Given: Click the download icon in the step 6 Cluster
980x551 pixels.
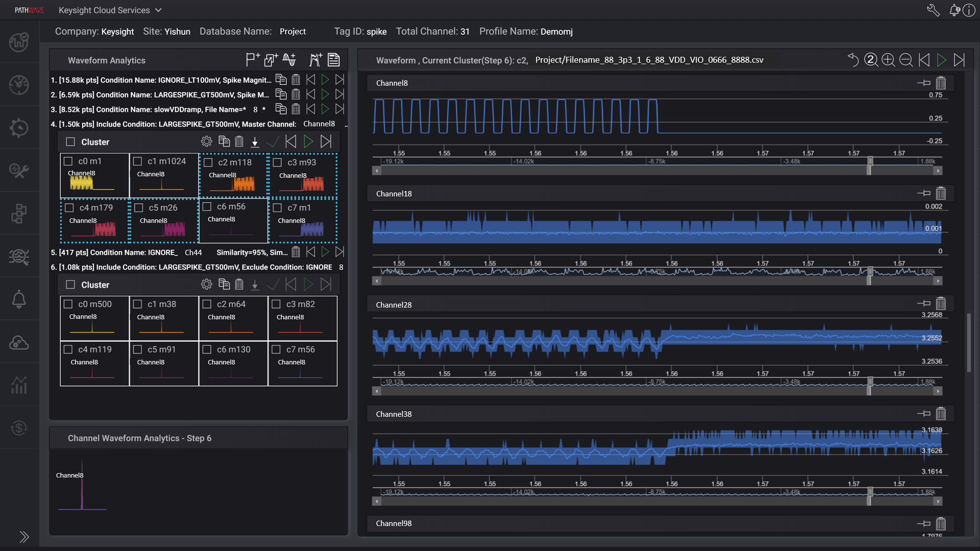Looking at the screenshot, I should coord(255,284).
